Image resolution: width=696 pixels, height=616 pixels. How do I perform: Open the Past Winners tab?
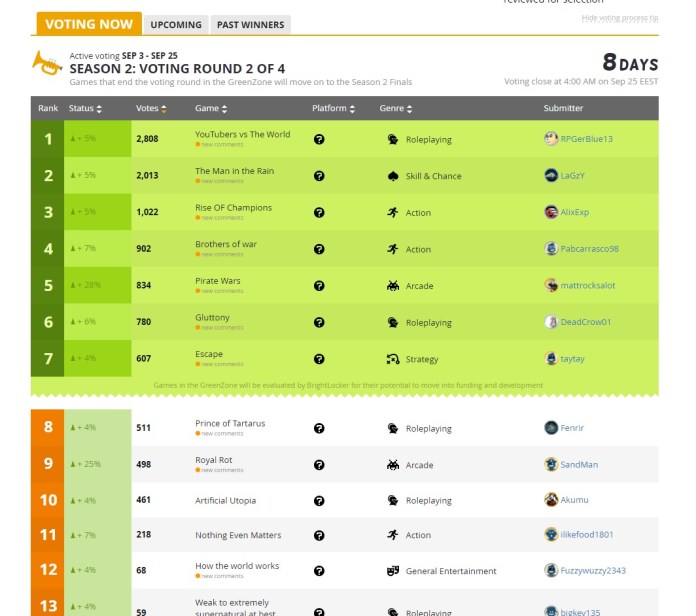(250, 25)
